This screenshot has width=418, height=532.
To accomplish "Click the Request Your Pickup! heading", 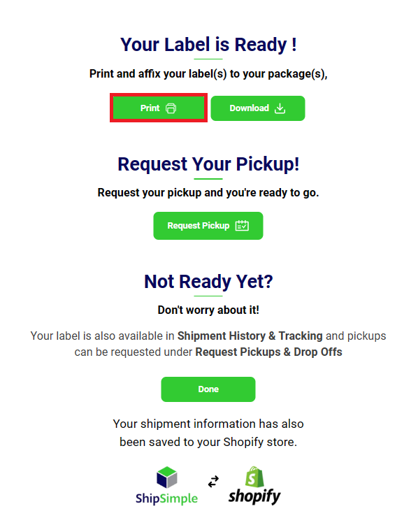I will 208,164.
